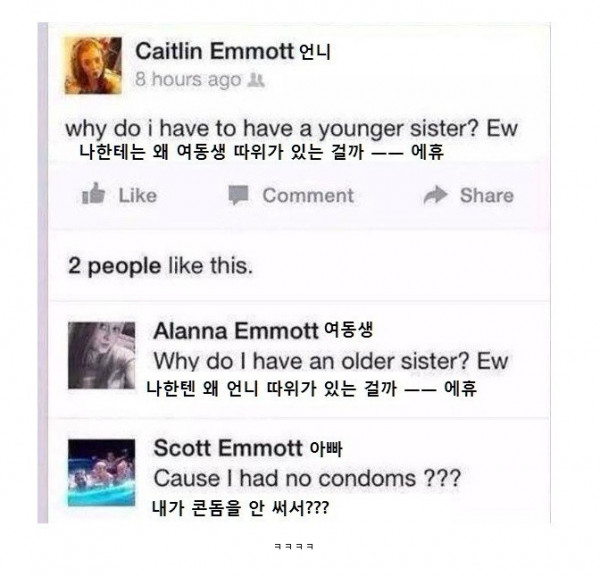
Task: Click the Share button label
Action: point(487,196)
